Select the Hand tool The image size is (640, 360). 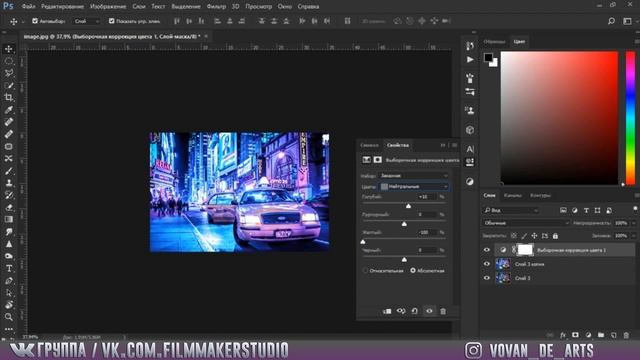coord(9,304)
